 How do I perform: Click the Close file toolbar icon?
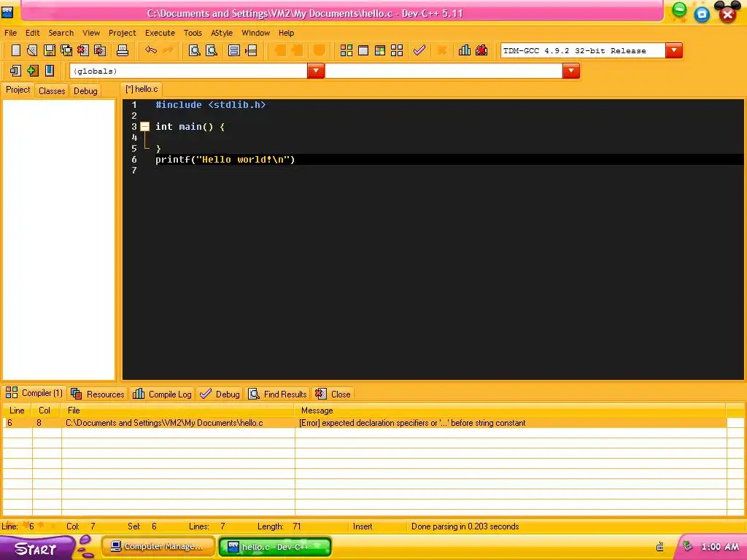pyautogui.click(x=83, y=50)
